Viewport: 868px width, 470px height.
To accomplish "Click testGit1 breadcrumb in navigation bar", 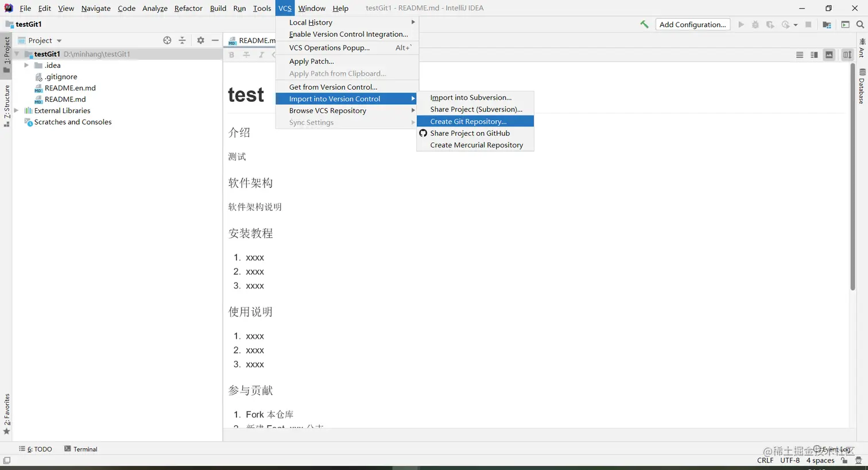I will click(24, 24).
